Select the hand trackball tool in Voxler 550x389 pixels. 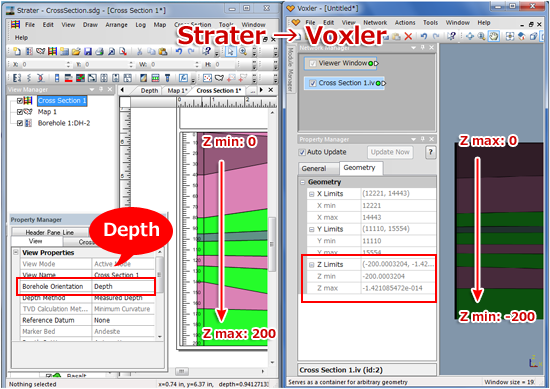494,36
